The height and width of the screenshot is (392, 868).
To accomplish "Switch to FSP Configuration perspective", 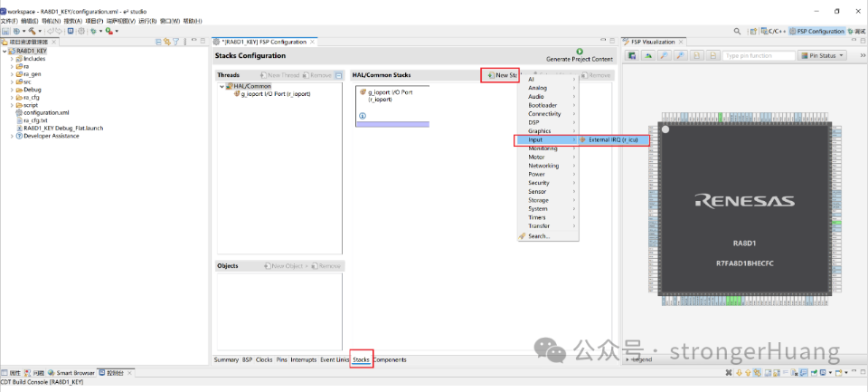I will point(817,31).
